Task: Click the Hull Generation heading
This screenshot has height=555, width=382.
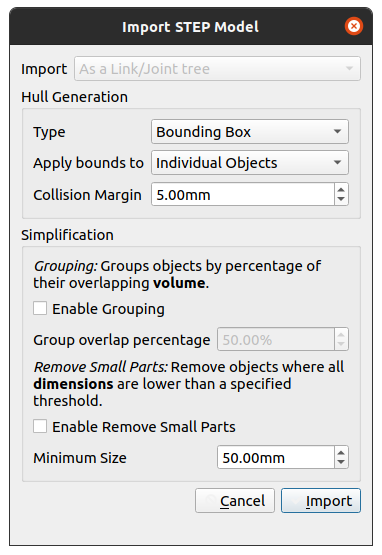Action: [74, 97]
